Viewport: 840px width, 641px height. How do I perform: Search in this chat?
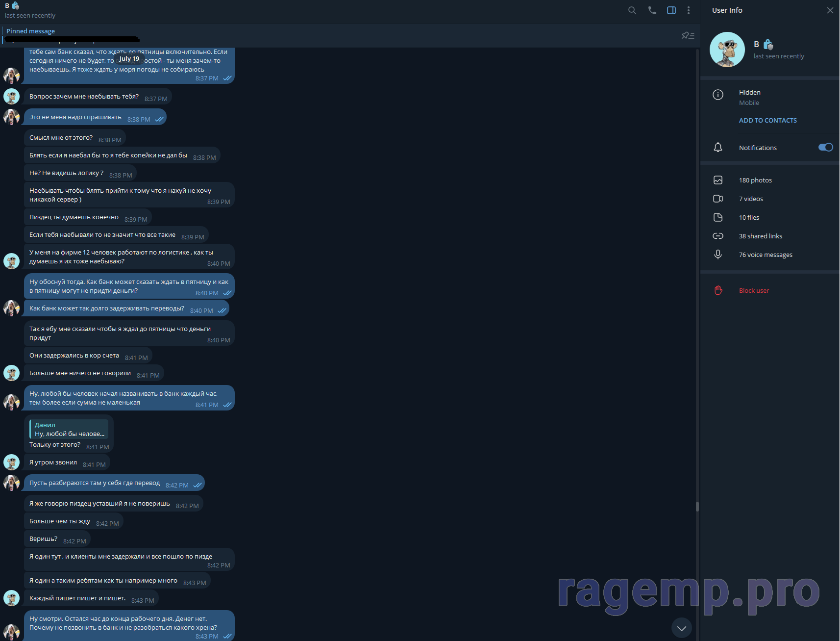632,10
